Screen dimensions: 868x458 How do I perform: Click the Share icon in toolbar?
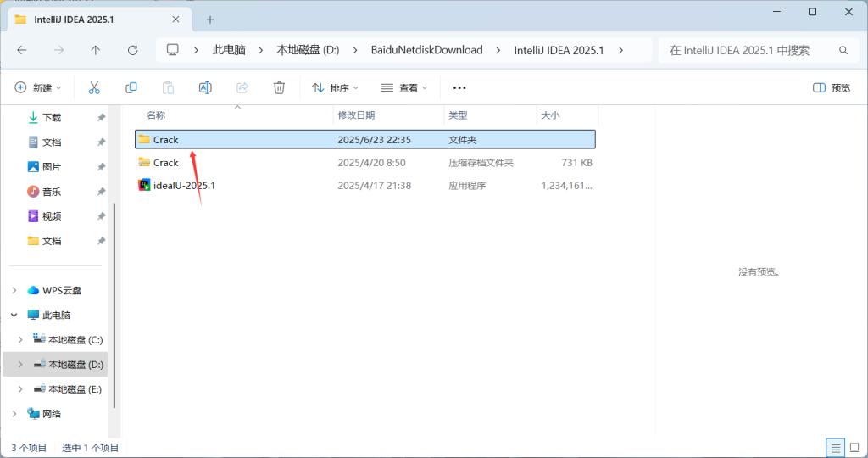click(242, 87)
